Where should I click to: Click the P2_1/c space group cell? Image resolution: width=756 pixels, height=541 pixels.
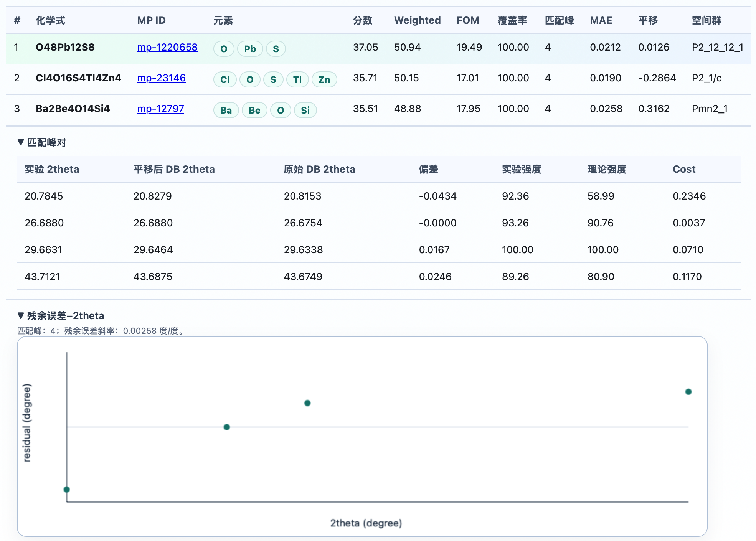click(x=707, y=78)
